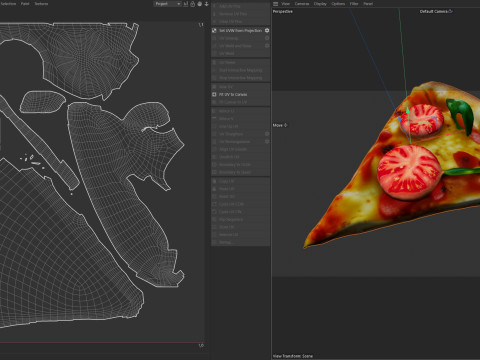Select Boundary to Circle command
This screenshot has width=480, height=360.
[x=240, y=164]
